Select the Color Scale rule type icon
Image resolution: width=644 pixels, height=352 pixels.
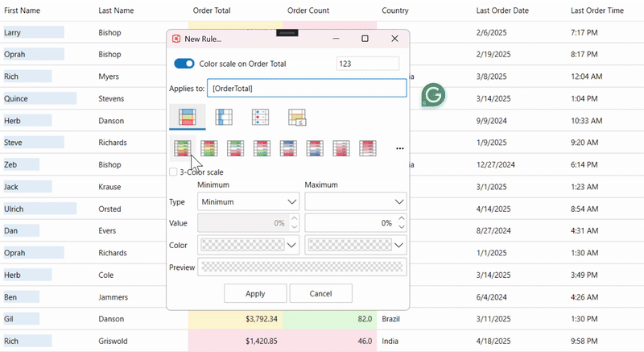(x=187, y=117)
